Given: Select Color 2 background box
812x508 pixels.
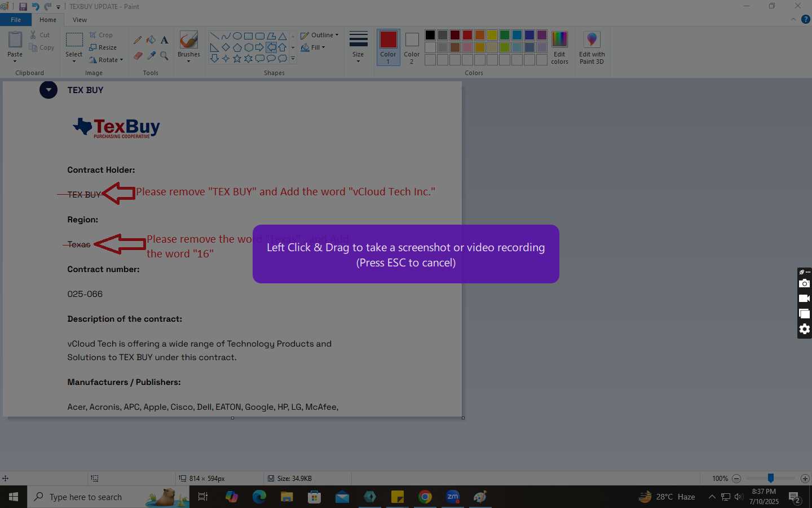Looking at the screenshot, I should click(412, 47).
